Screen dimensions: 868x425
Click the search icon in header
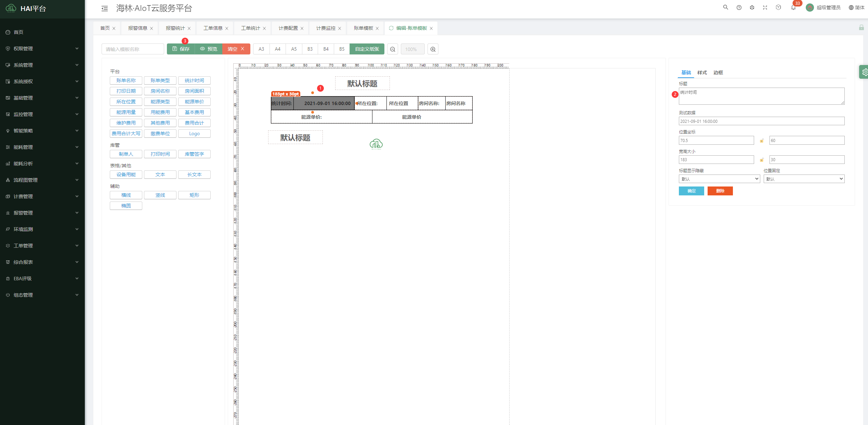pyautogui.click(x=725, y=8)
